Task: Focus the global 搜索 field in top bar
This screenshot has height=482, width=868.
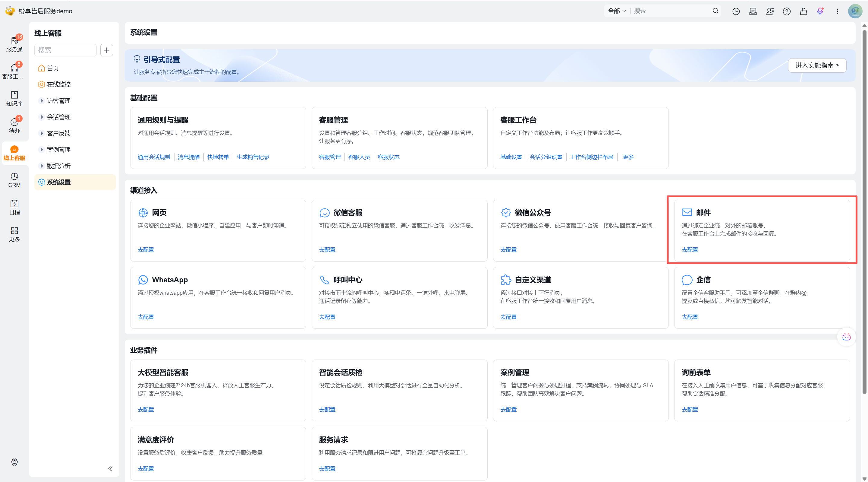Action: (671, 11)
